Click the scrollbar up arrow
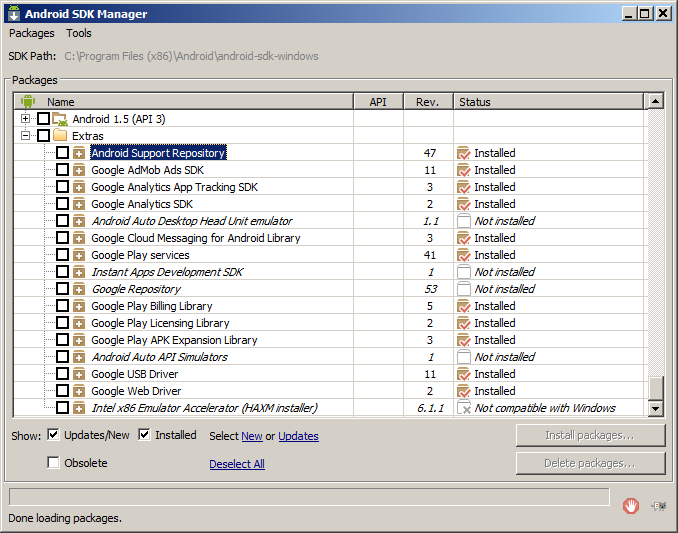This screenshot has width=678, height=533. (x=656, y=102)
